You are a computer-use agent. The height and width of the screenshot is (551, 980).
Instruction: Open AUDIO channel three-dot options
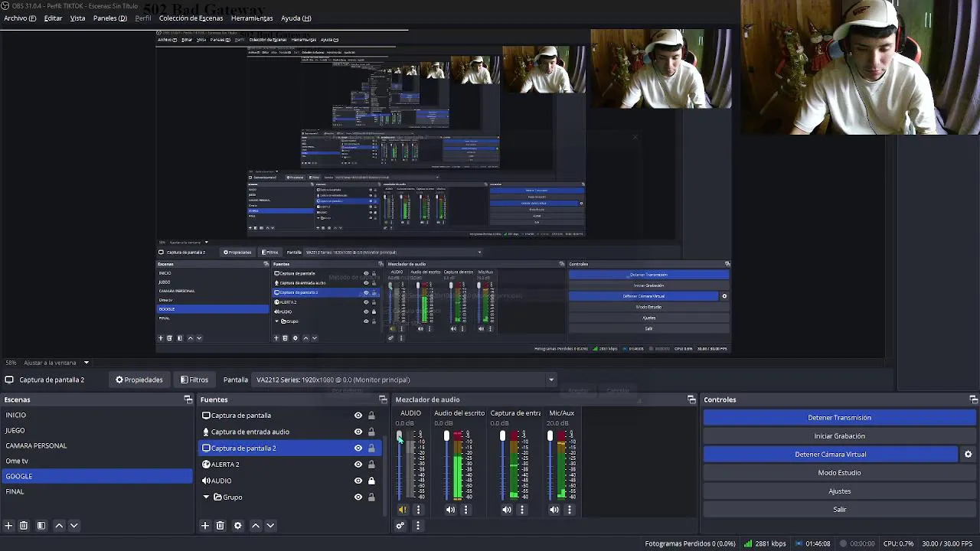click(418, 510)
